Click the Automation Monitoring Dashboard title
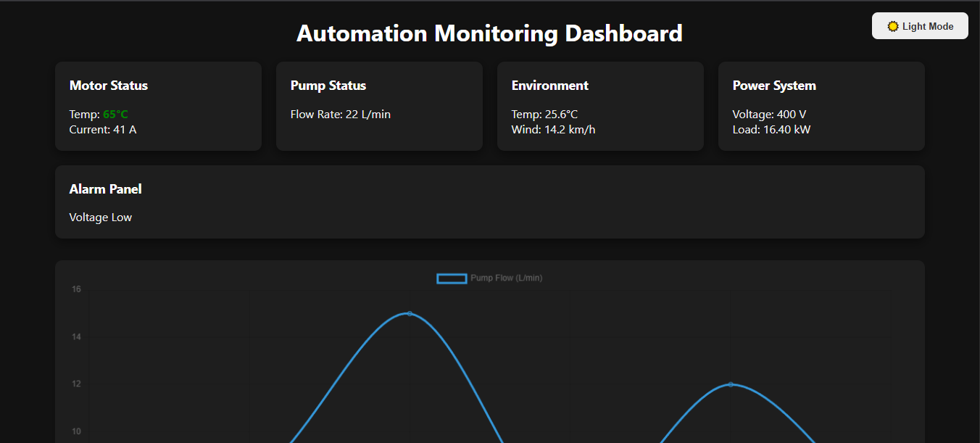The height and width of the screenshot is (443, 980). point(489,33)
